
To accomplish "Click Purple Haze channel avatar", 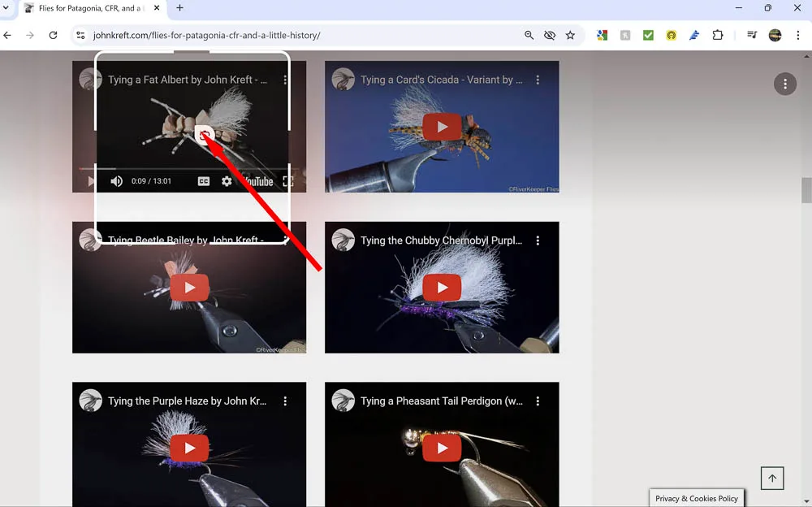I will [90, 401].
